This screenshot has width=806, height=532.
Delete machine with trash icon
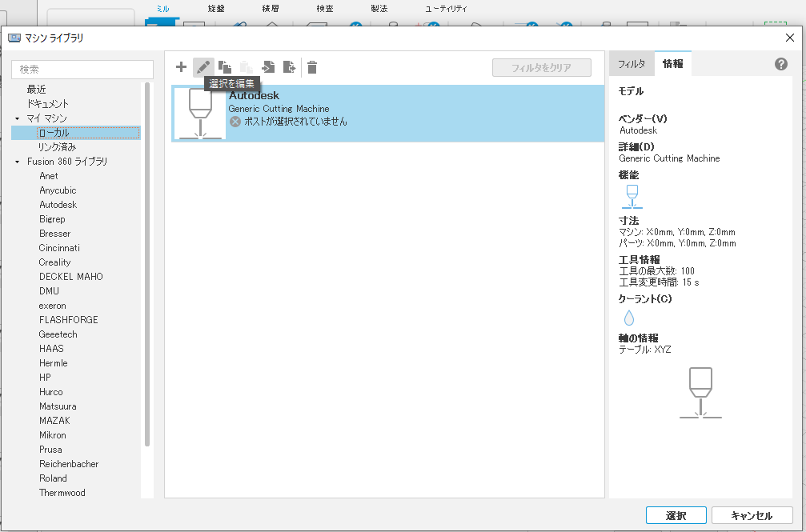(312, 67)
